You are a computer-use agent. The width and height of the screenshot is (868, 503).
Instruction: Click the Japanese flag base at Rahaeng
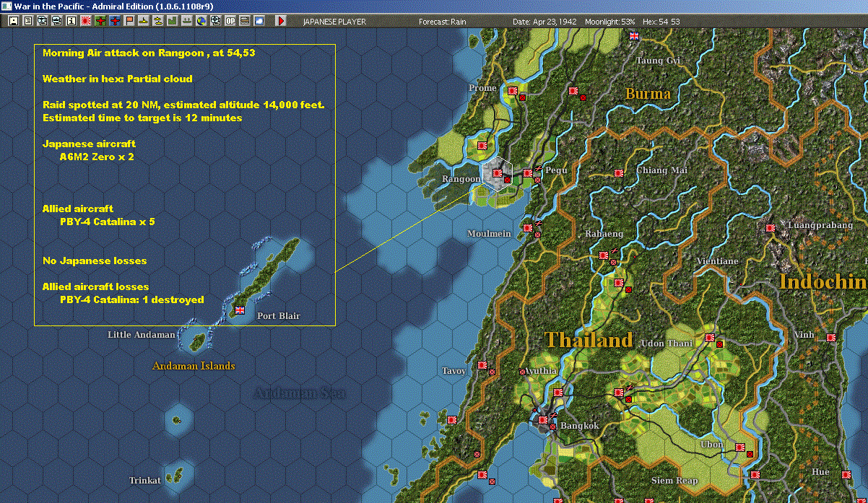(x=604, y=255)
